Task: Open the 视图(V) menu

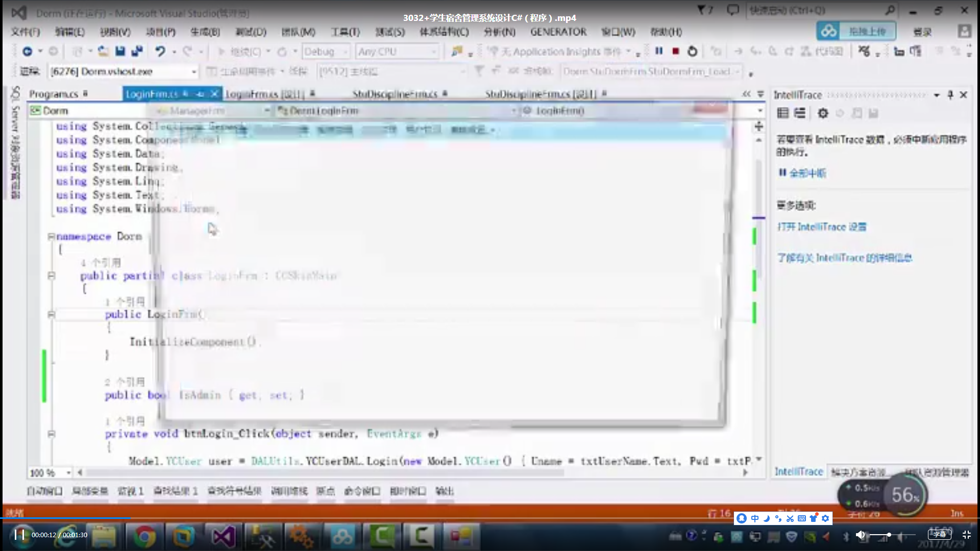Action: [x=115, y=32]
